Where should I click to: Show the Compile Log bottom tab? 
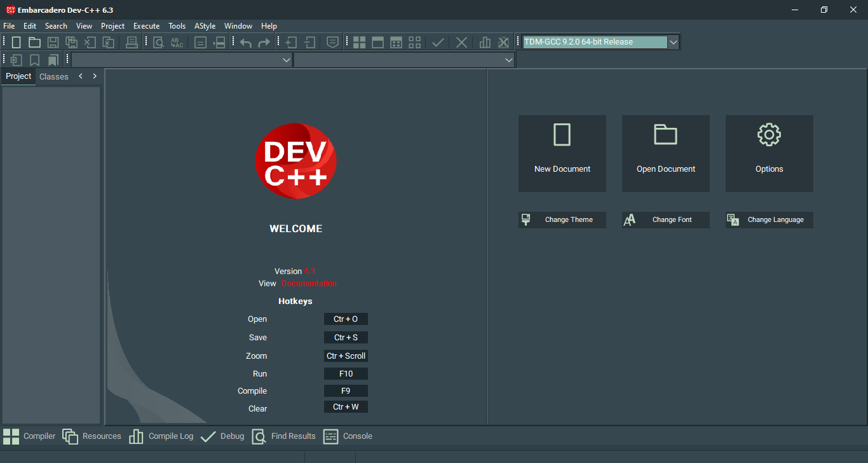[x=161, y=436]
